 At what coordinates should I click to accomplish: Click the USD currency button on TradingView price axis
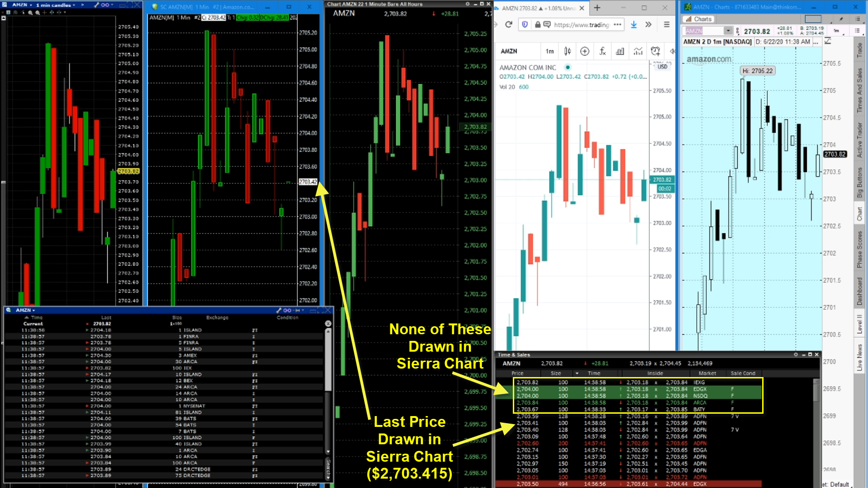(x=662, y=67)
